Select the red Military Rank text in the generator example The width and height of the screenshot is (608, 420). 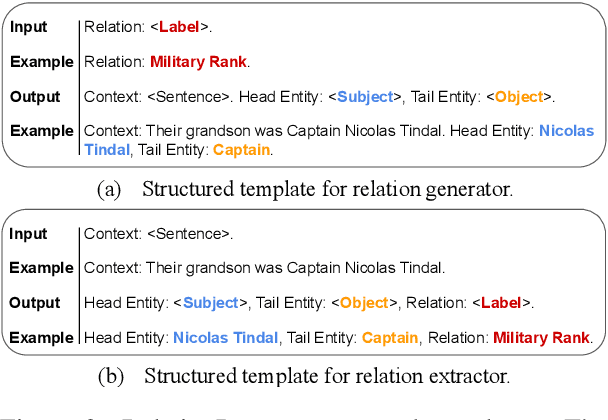coord(199,62)
